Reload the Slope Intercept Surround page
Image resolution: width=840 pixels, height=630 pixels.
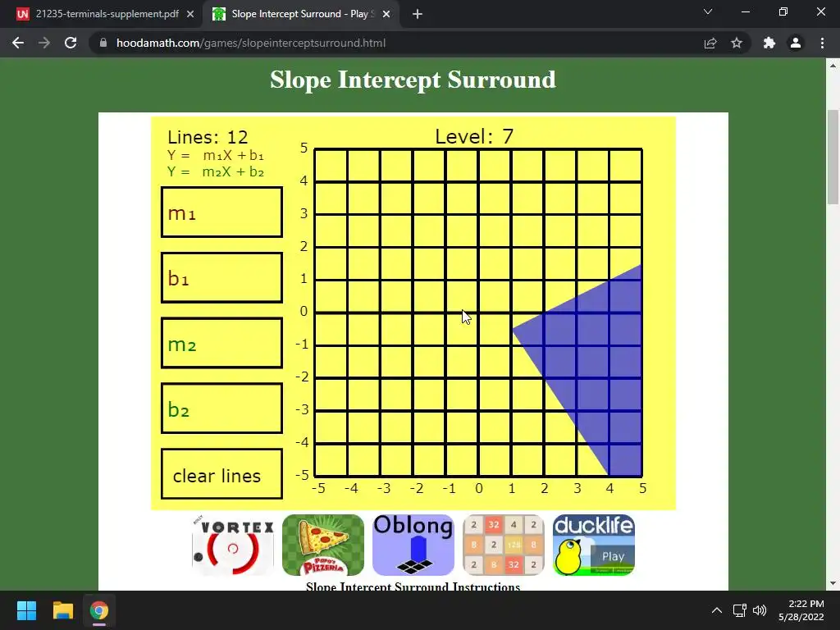71,43
